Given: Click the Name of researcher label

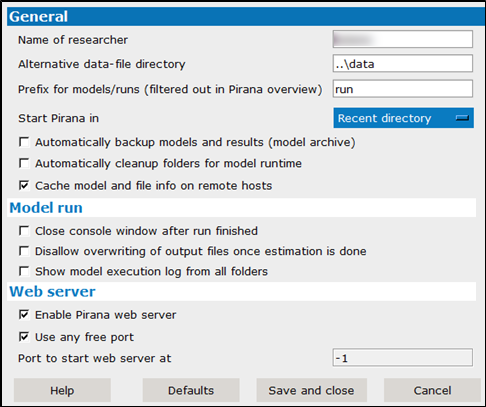Looking at the screenshot, I should [73, 40].
